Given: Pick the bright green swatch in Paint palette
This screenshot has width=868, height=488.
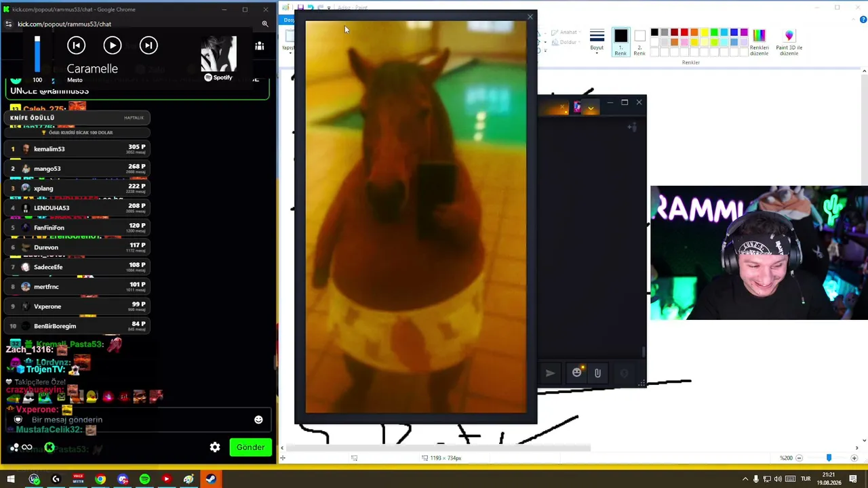Looking at the screenshot, I should click(x=714, y=32).
